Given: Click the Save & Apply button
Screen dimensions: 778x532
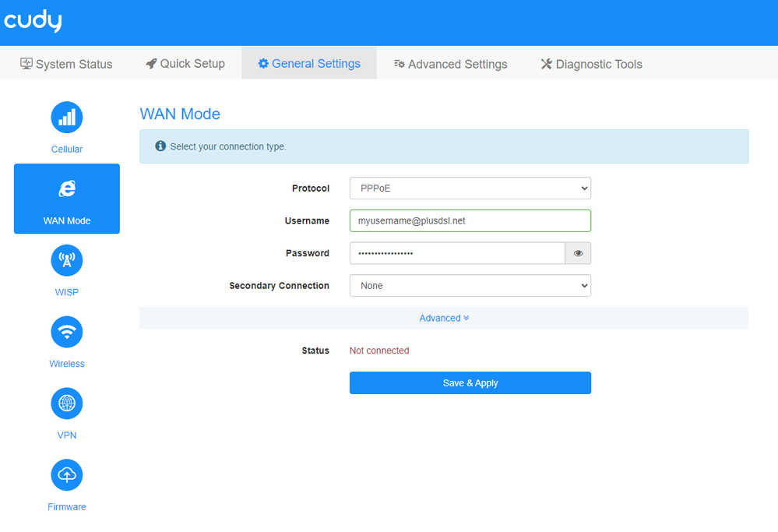Looking at the screenshot, I should click(470, 383).
